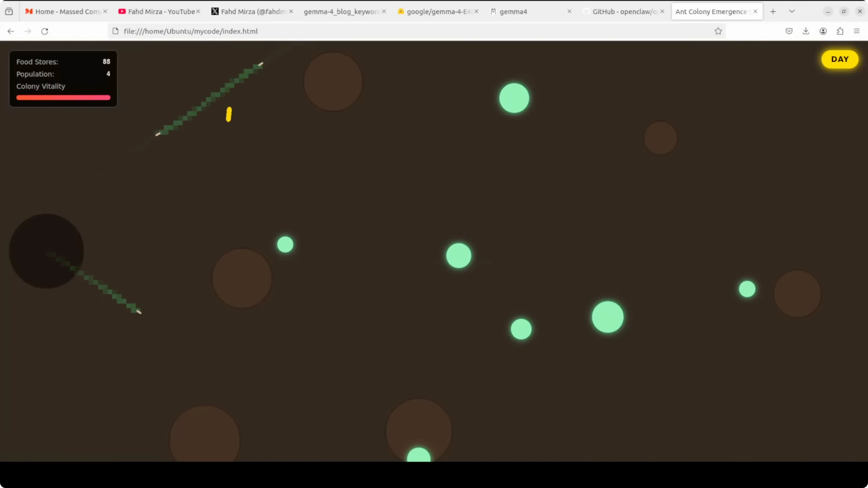Click the yellow queen ant
The height and width of the screenshot is (488, 868).
point(229,115)
